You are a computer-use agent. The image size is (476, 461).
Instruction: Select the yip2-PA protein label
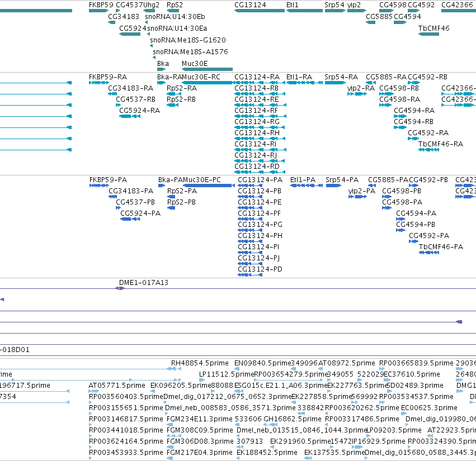(x=362, y=191)
